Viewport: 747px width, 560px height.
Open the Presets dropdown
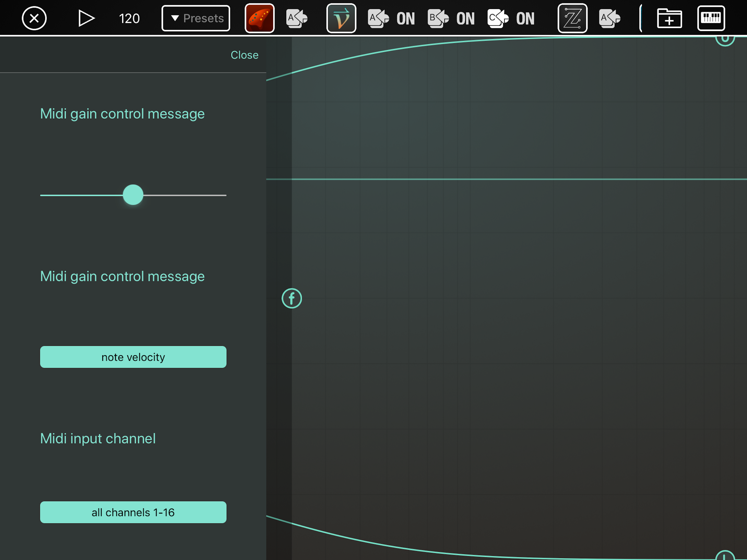[195, 18]
